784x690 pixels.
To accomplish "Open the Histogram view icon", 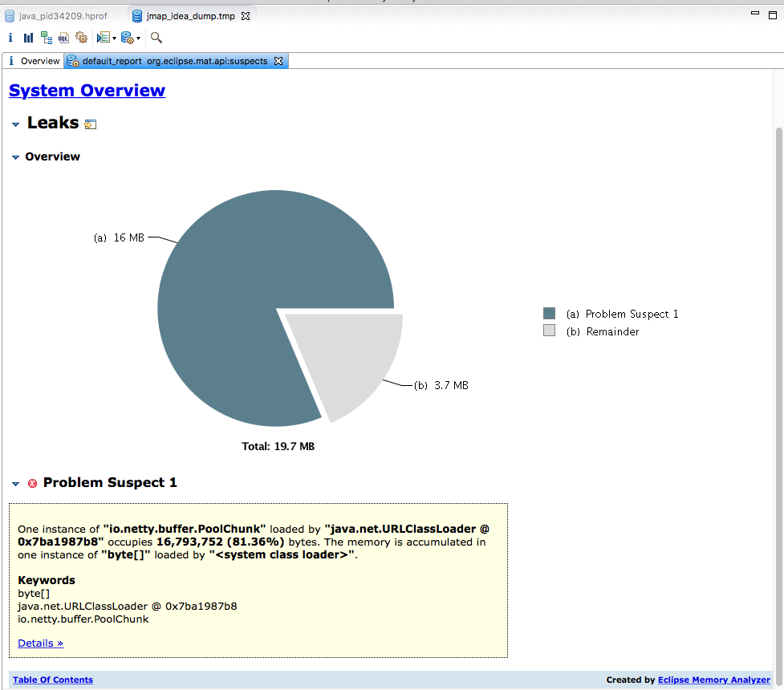I will point(29,38).
